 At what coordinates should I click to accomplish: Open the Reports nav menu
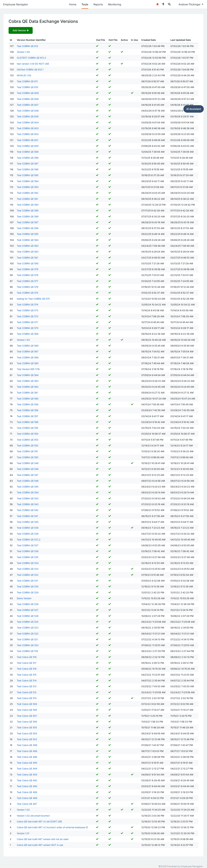click(98, 4)
